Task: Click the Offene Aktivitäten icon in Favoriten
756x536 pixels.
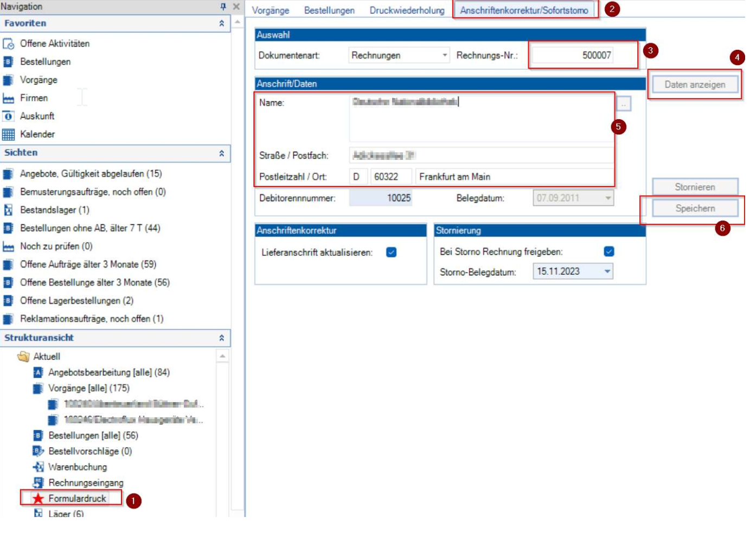Action: (8, 44)
